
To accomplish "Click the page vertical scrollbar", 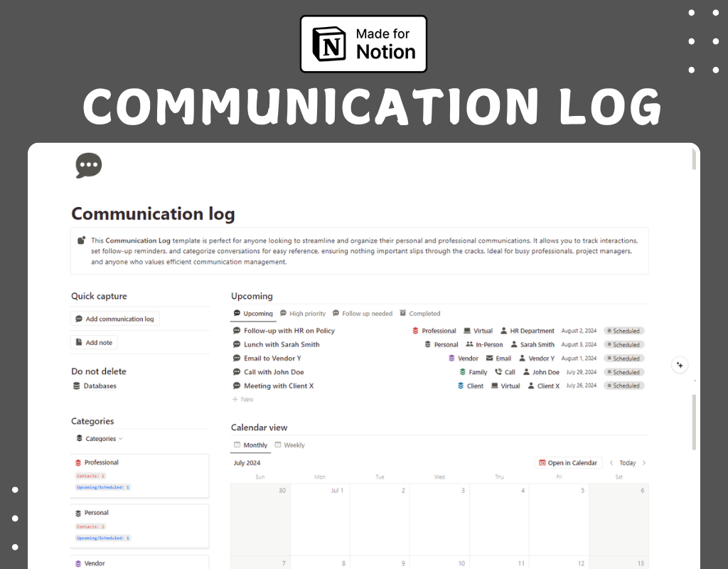I will [x=694, y=422].
